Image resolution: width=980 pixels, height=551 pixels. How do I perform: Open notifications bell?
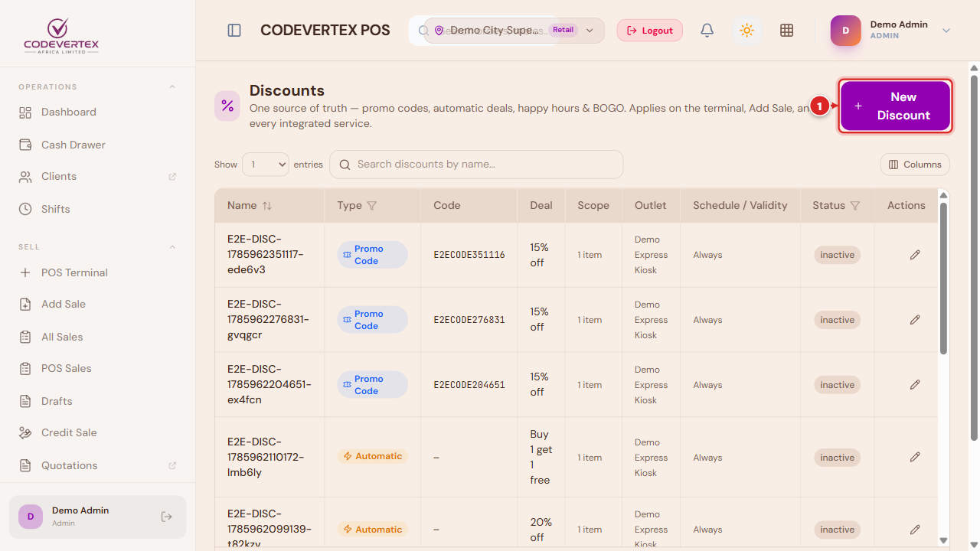(x=707, y=31)
